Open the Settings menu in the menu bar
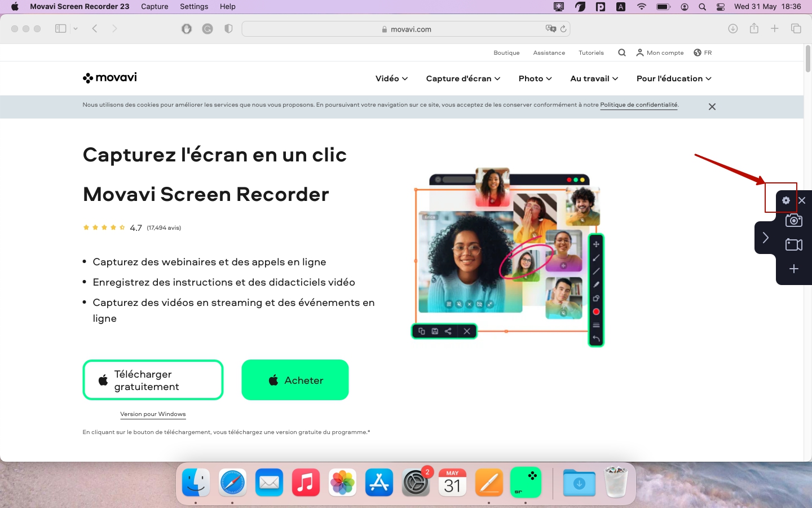This screenshot has height=508, width=812. [194, 7]
